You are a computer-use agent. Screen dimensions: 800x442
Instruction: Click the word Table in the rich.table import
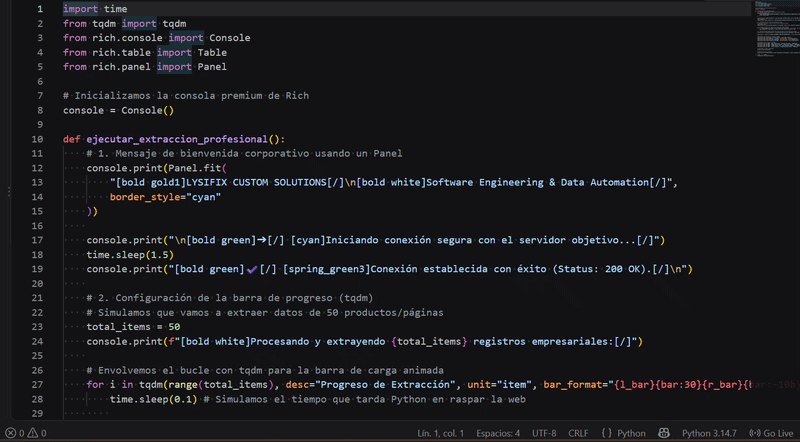point(212,53)
